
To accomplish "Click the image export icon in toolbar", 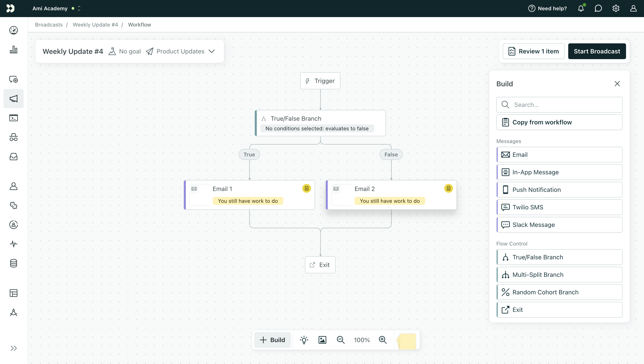I will point(322,340).
